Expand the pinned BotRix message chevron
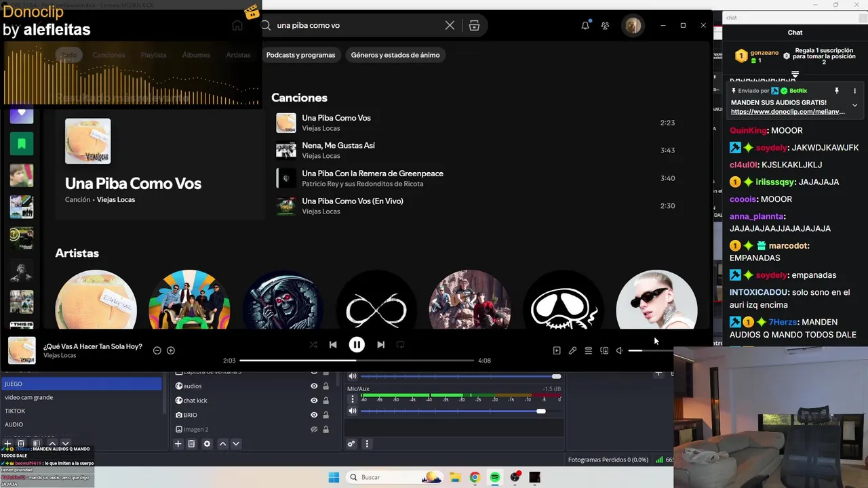Screen dimensions: 868x488 (854, 105)
